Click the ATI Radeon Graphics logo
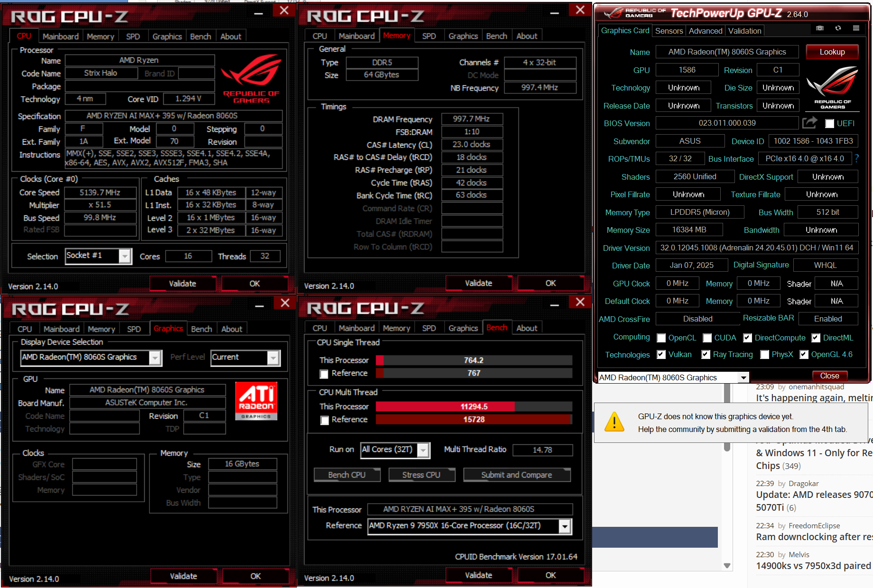The image size is (873, 588). point(256,401)
